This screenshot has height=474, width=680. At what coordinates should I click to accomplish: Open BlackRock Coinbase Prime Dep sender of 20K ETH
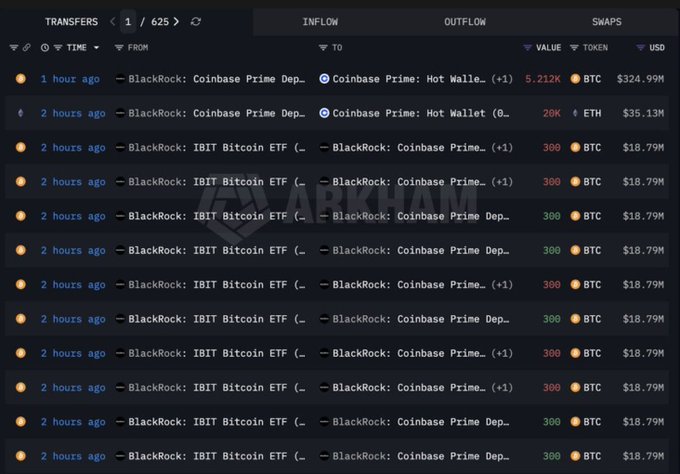pos(216,113)
